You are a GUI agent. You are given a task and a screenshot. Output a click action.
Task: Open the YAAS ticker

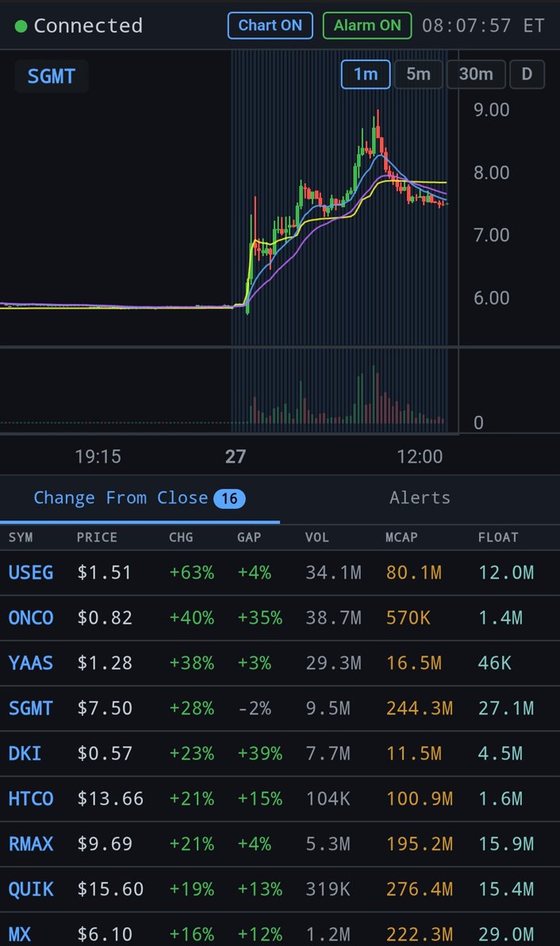[31, 663]
